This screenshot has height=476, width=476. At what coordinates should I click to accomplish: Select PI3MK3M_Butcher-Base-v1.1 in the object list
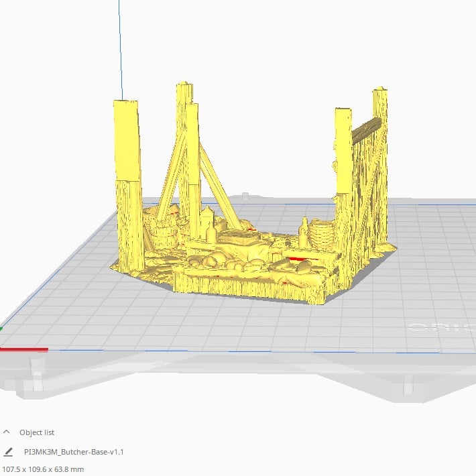point(73,452)
